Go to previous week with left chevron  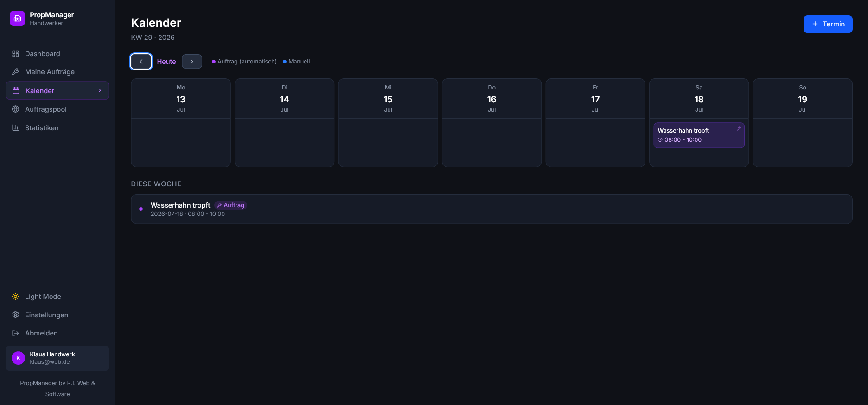point(141,62)
